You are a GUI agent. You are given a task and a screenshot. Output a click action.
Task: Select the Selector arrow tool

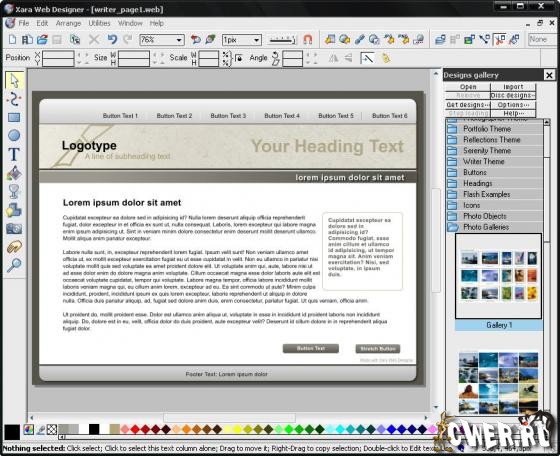pyautogui.click(x=14, y=80)
